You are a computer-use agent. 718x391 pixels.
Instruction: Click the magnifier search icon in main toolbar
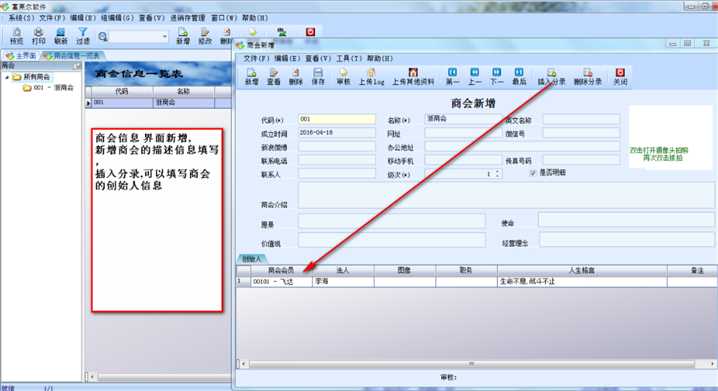point(103,36)
